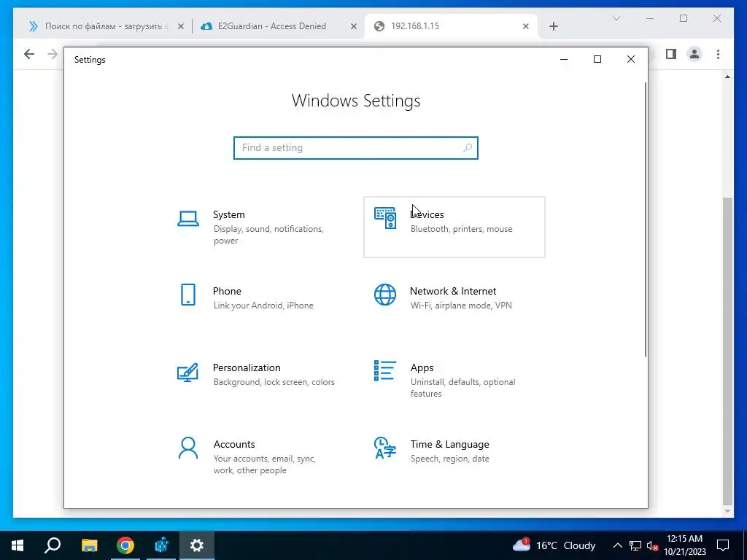The height and width of the screenshot is (560, 747).
Task: Click 'Wi-Fi, airplane mode, VPN' text
Action: 461,306
